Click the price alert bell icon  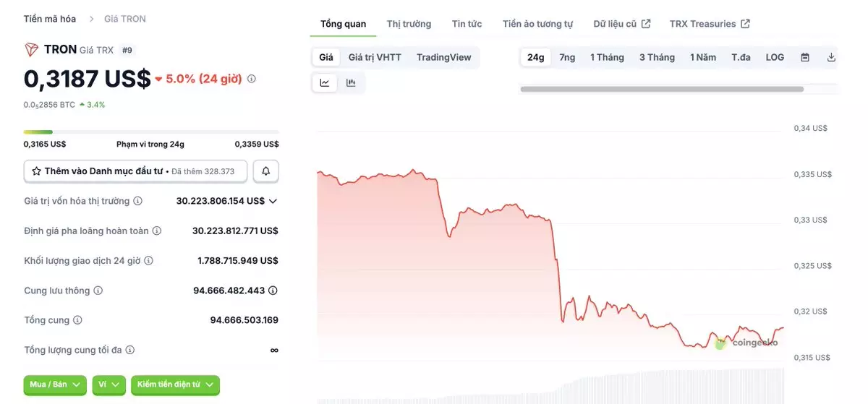(265, 171)
